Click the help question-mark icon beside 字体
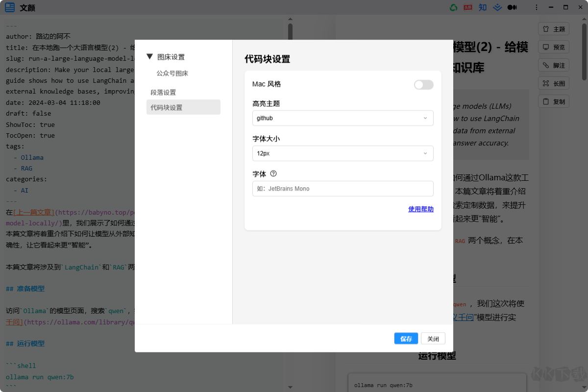This screenshot has height=392, width=588. coord(273,173)
